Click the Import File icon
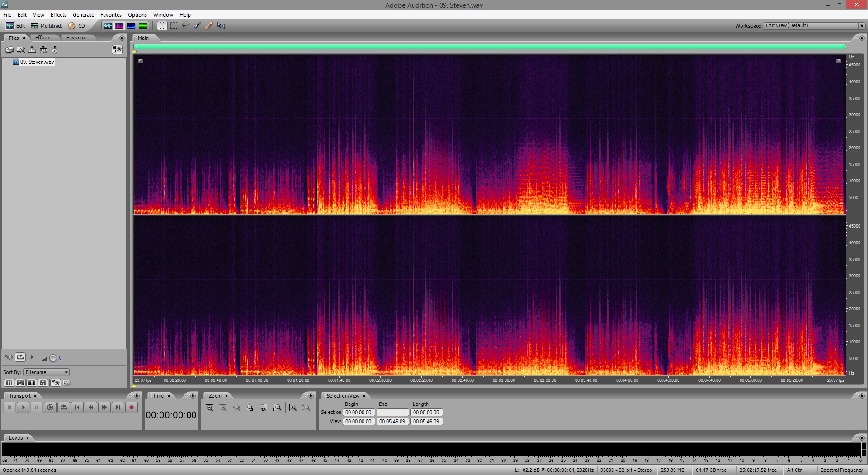Screen dimensions: 868x475 pos(9,50)
